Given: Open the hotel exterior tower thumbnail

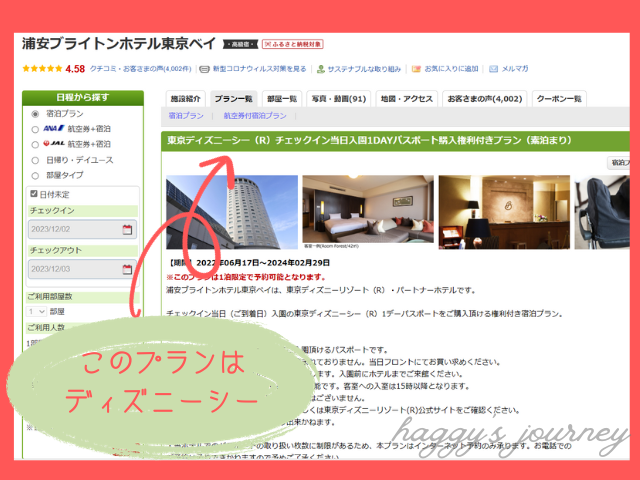Looking at the screenshot, I should [x=232, y=212].
